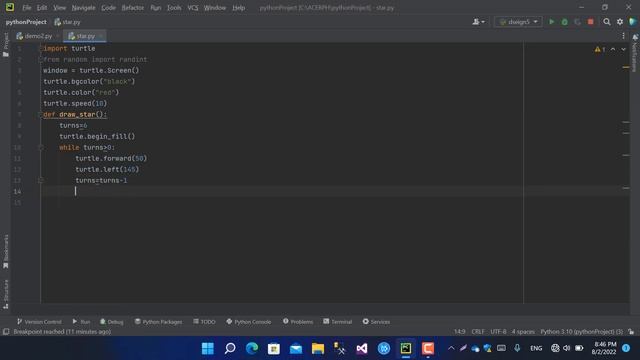Viewport: 640px width, 360px height.
Task: Open the View menu
Action: tap(59, 8)
